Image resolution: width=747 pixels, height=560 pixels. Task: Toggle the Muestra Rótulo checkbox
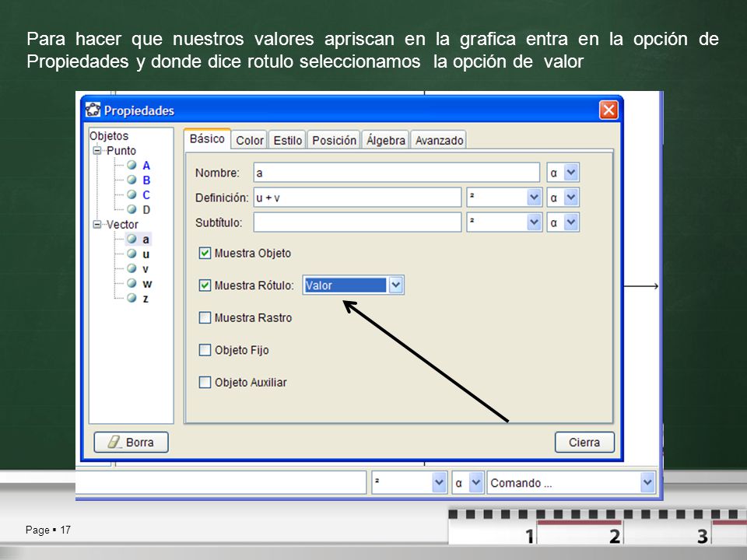(205, 285)
